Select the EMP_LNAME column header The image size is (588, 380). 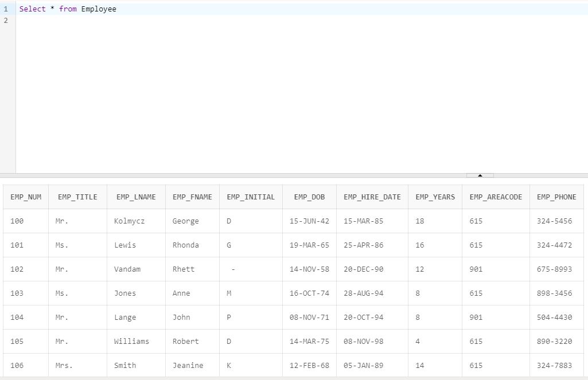(135, 196)
